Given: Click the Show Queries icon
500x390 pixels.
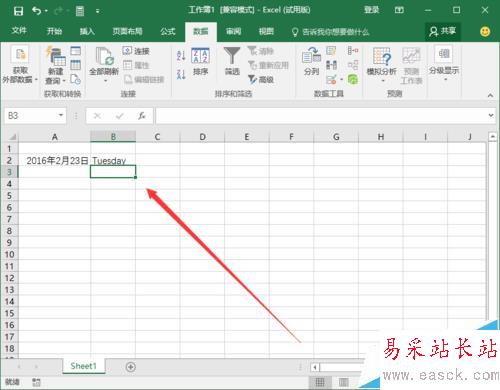Looking at the screenshot, I should coord(76,51).
